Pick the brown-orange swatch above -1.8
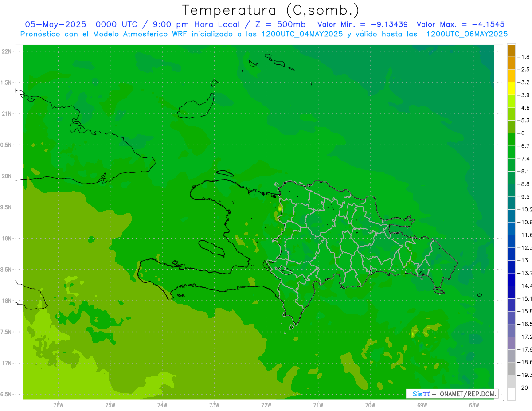 [511, 51]
